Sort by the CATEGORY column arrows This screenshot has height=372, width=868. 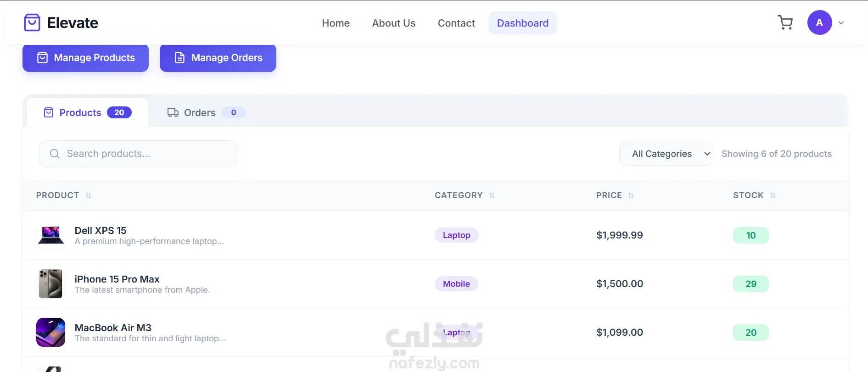(492, 195)
